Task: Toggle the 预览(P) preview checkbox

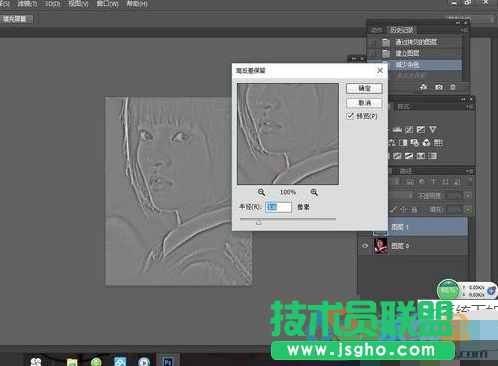Action: pyautogui.click(x=350, y=116)
